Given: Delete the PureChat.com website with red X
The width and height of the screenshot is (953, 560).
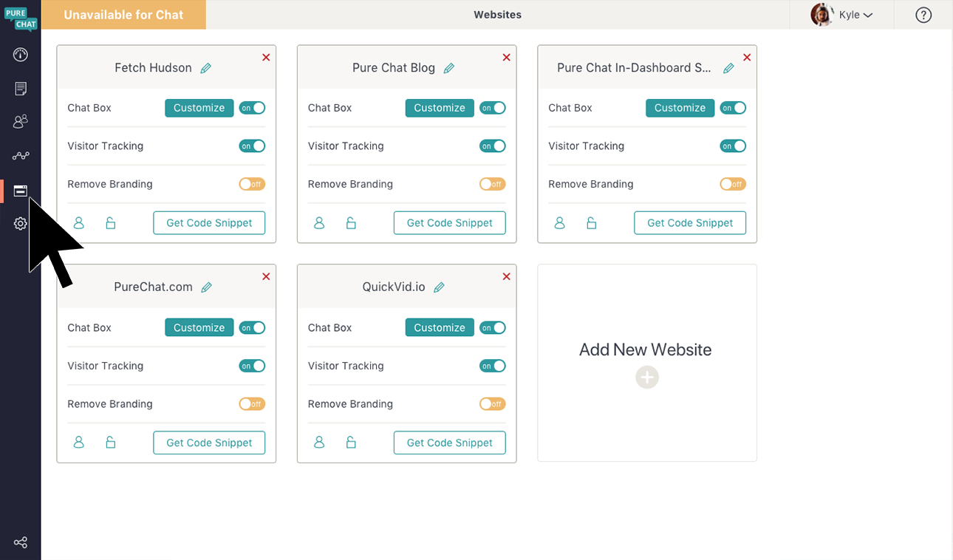Looking at the screenshot, I should tap(266, 276).
